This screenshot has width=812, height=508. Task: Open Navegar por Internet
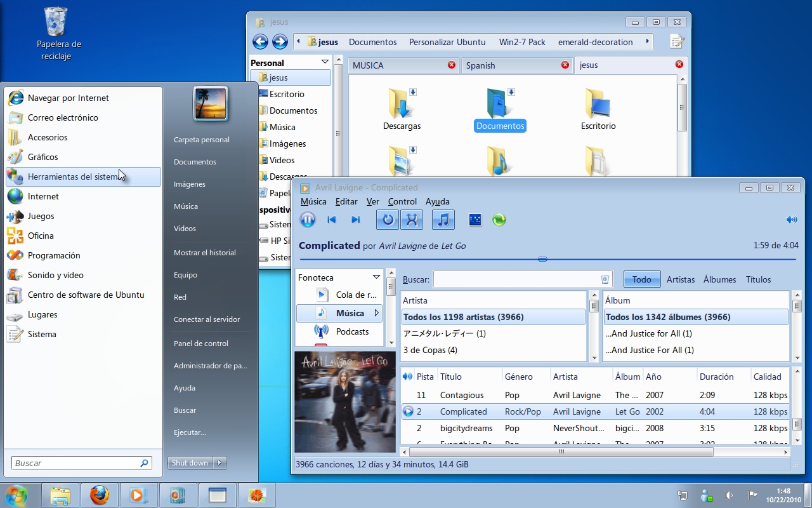83,98
